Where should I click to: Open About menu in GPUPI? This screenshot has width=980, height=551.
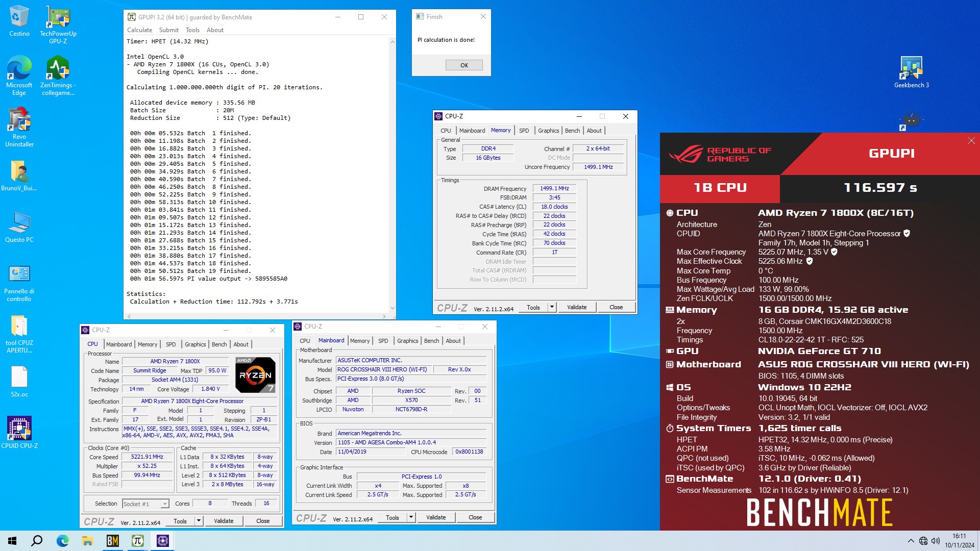tap(215, 30)
